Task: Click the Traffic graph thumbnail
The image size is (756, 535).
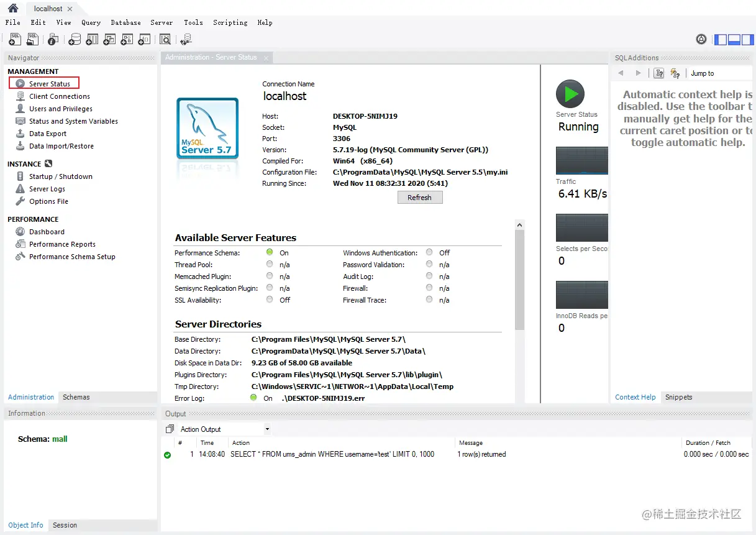Action: tap(581, 160)
